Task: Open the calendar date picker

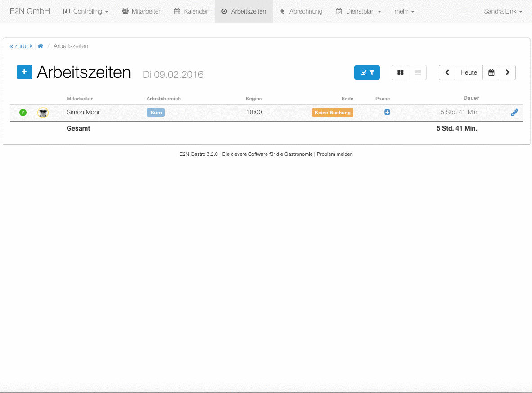Action: point(491,72)
